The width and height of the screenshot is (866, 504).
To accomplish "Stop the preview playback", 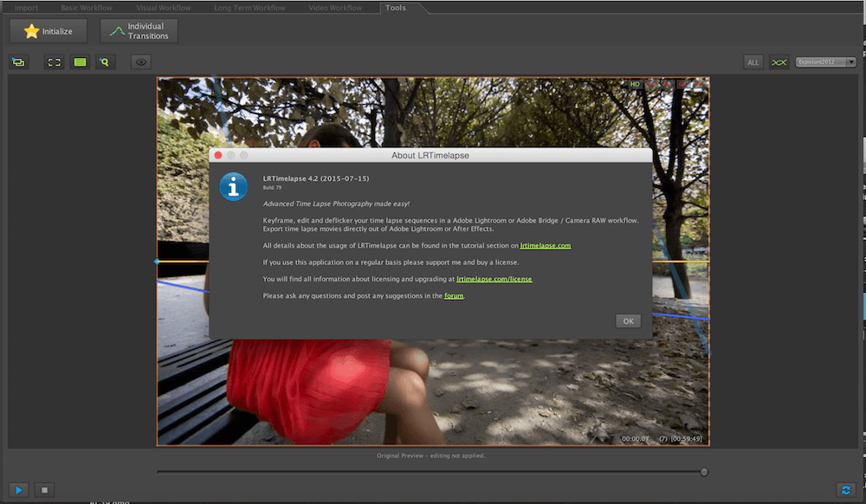I will (45, 489).
